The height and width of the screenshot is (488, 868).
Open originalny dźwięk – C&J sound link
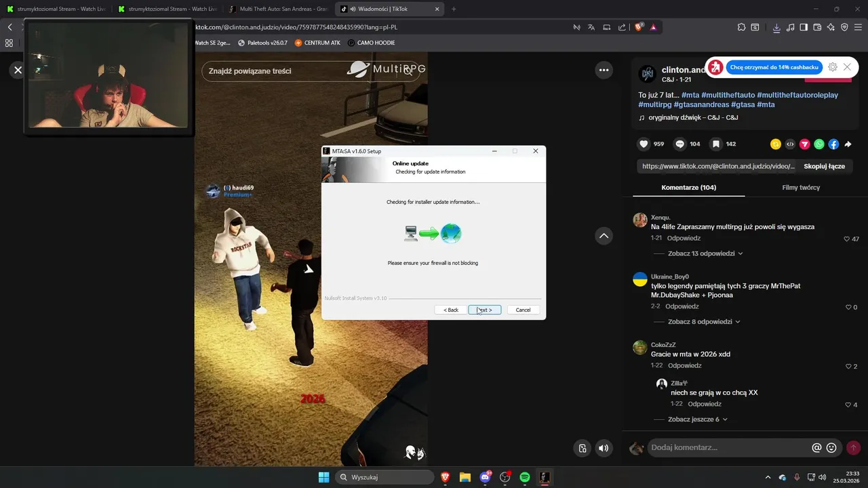click(688, 117)
